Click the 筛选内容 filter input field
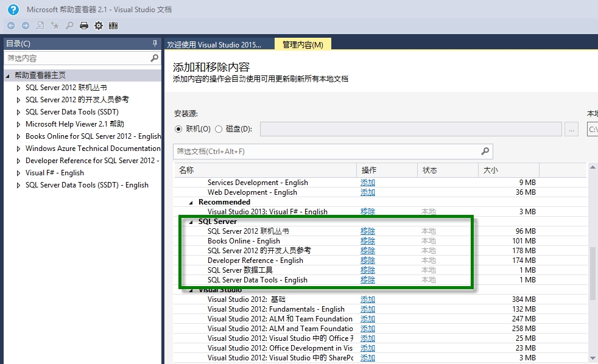This screenshot has height=364, width=598. coord(77,58)
